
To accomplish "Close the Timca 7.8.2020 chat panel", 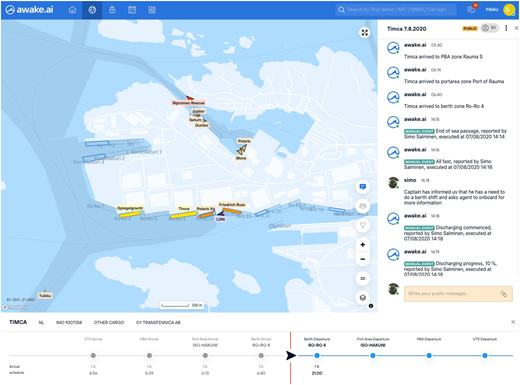I will [516, 28].
